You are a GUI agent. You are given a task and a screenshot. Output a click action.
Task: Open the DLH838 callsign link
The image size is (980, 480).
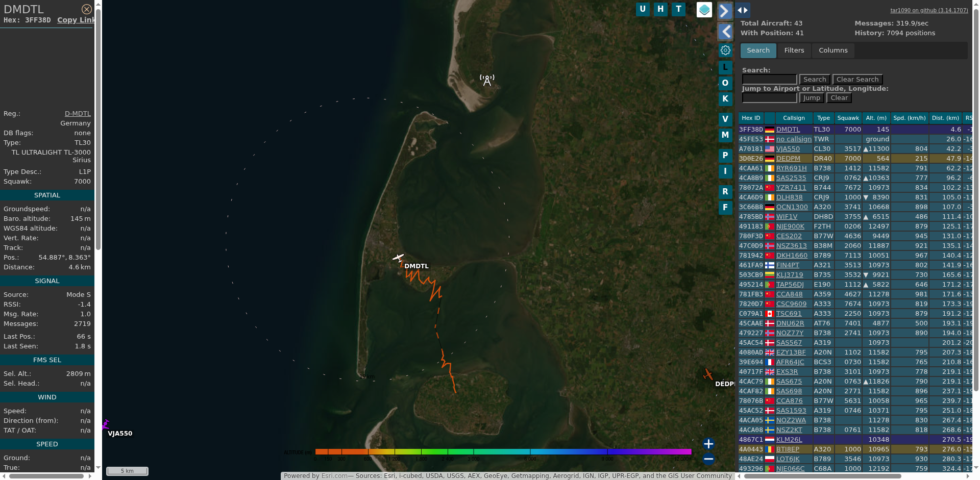coord(790,197)
